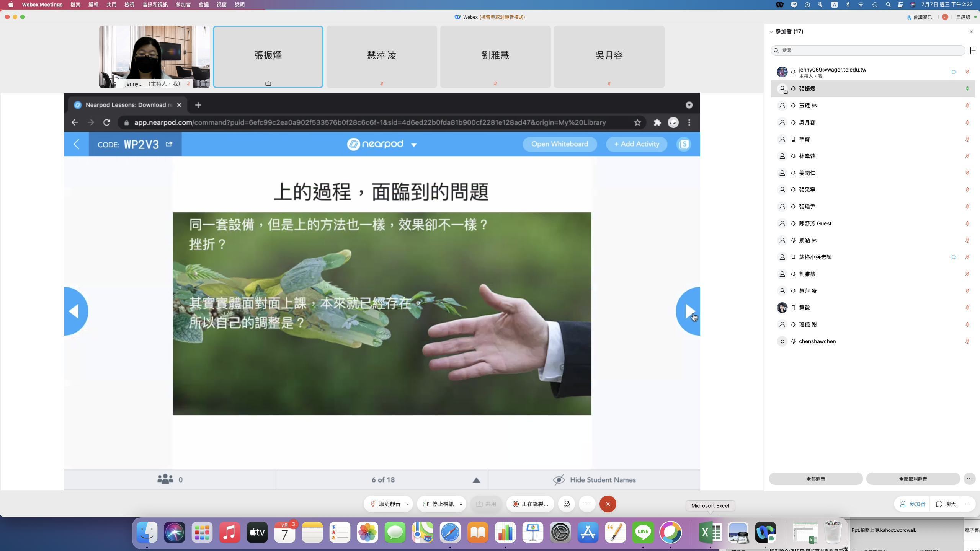Stop video with 停止視訊 button
Image resolution: width=980 pixels, height=551 pixels.
pos(438,504)
